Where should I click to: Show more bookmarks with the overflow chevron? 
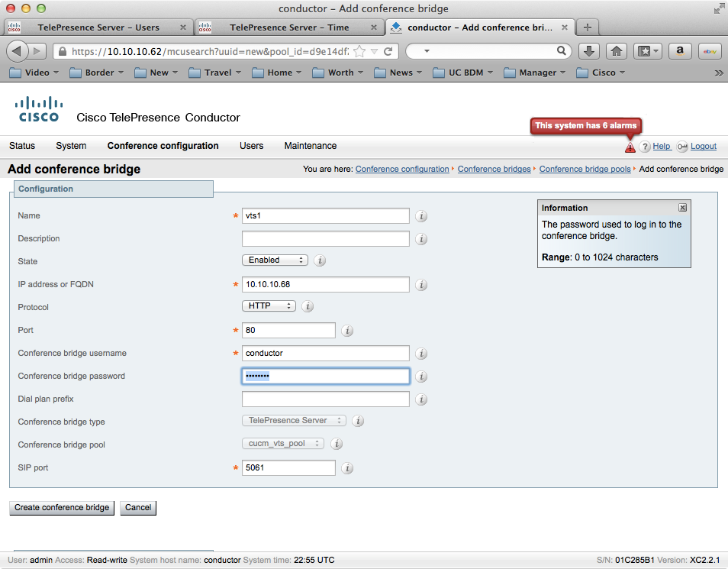(x=718, y=73)
